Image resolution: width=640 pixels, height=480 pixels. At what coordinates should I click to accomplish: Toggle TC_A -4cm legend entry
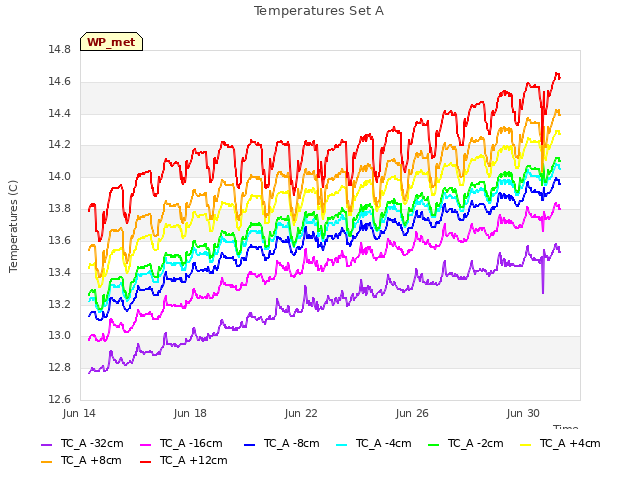373,444
